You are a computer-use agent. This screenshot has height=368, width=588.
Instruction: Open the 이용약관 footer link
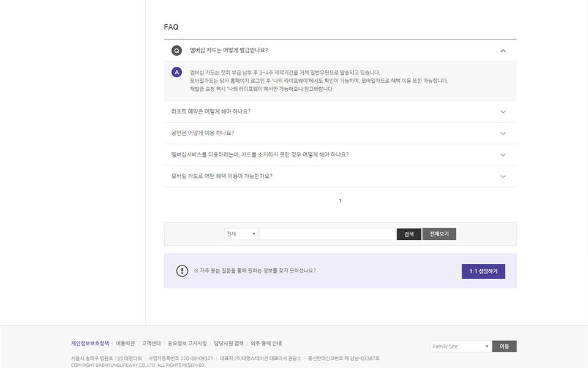click(x=126, y=343)
